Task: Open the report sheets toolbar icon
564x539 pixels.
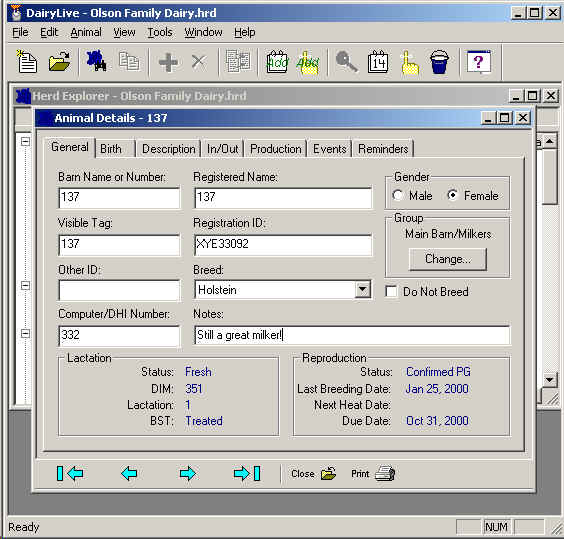Action: pyautogui.click(x=238, y=61)
